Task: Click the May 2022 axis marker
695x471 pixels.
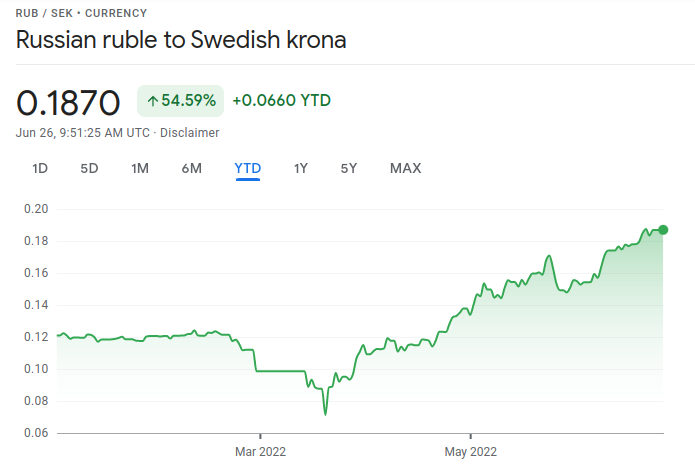Action: click(470, 452)
